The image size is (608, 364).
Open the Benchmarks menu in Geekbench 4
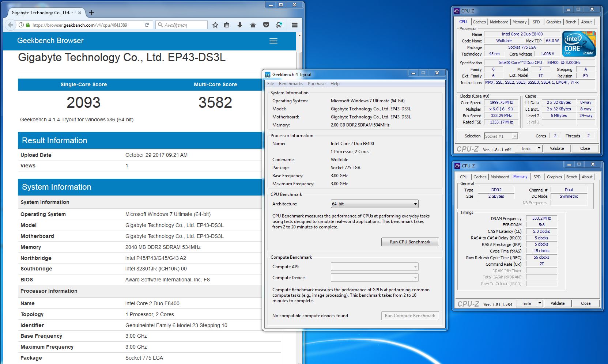tap(291, 84)
